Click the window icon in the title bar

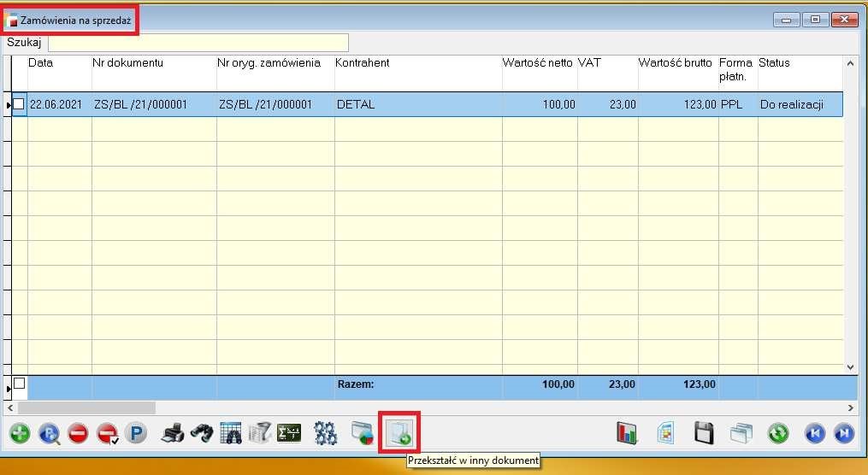pos(11,21)
